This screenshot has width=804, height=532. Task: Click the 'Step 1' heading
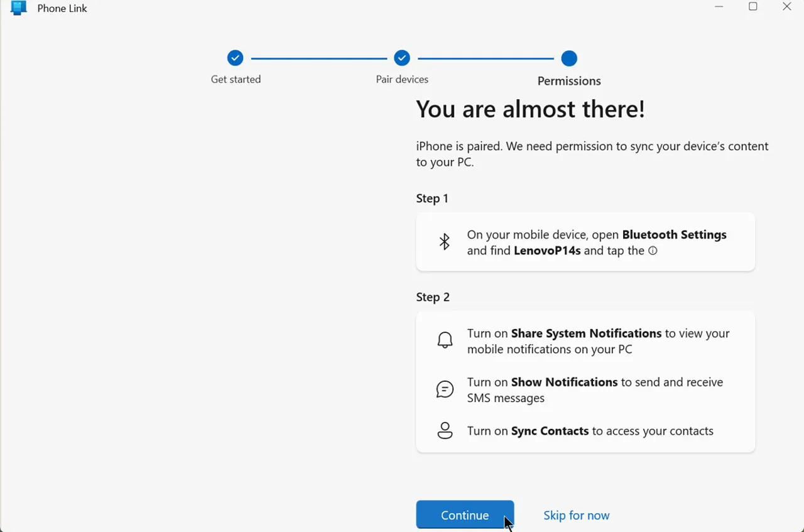point(432,198)
